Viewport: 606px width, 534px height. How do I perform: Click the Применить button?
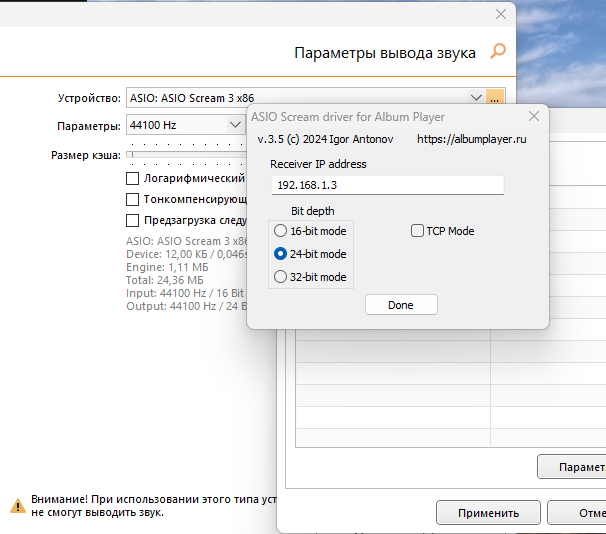[x=488, y=513]
